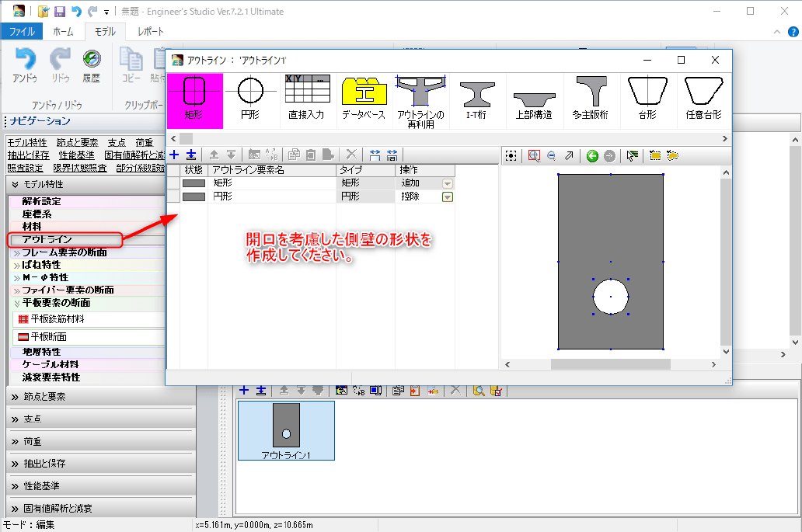Choose the yellow rectangle selection tool
This screenshot has width=802, height=532.
pos(655,156)
